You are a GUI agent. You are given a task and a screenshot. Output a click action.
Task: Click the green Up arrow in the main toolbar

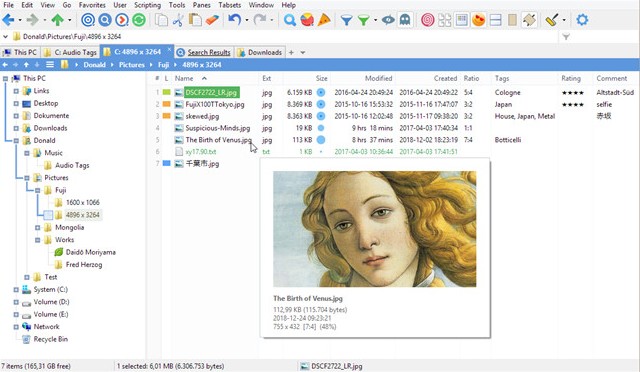57,20
